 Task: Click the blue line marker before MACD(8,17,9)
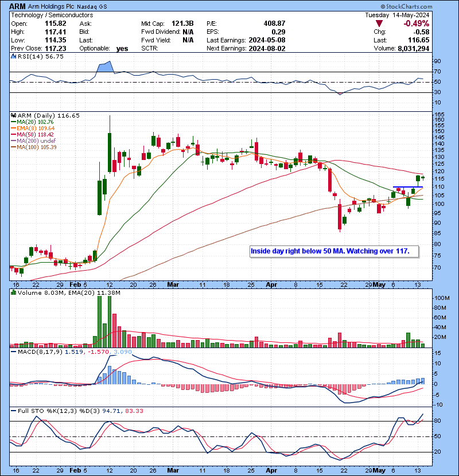click(13, 352)
